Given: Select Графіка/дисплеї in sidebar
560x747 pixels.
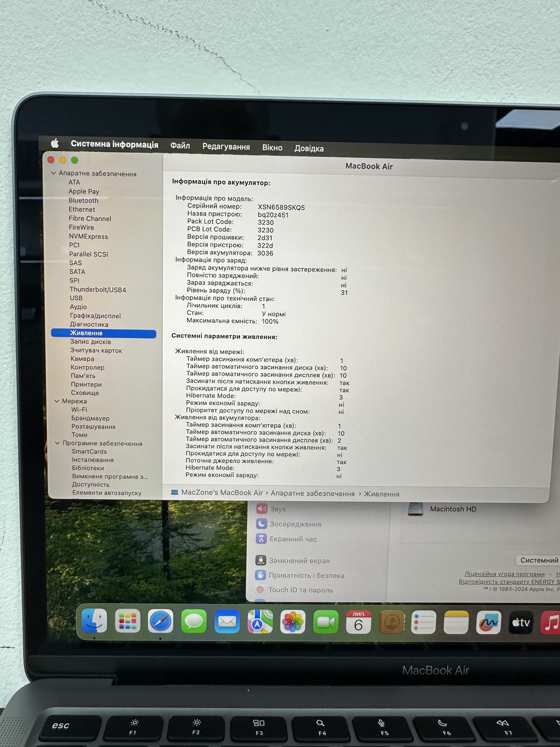Looking at the screenshot, I should pyautogui.click(x=96, y=316).
